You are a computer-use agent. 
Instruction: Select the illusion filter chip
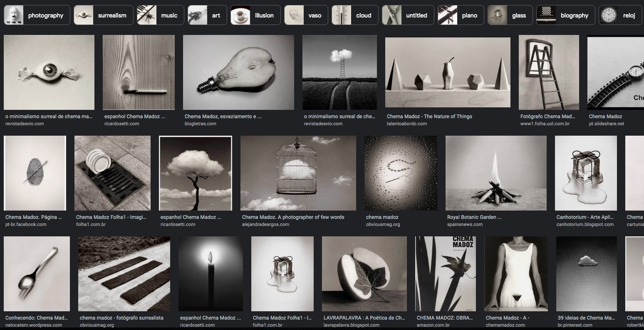click(x=255, y=15)
